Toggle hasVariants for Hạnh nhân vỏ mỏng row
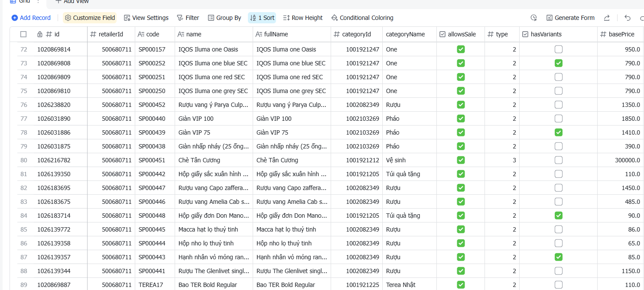Image resolution: width=644 pixels, height=290 pixels. [559, 257]
